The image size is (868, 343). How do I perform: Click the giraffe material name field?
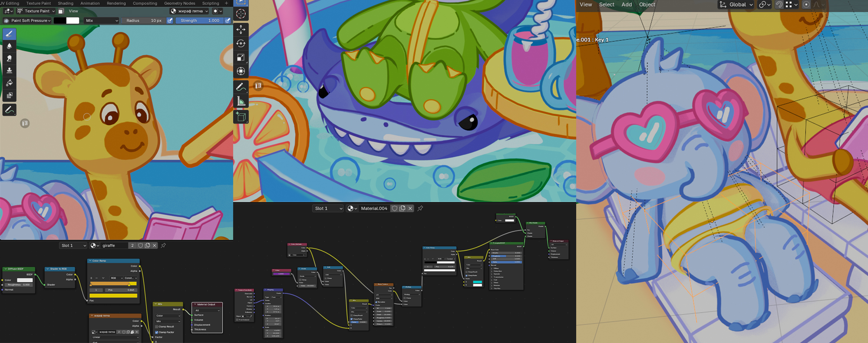[114, 246]
